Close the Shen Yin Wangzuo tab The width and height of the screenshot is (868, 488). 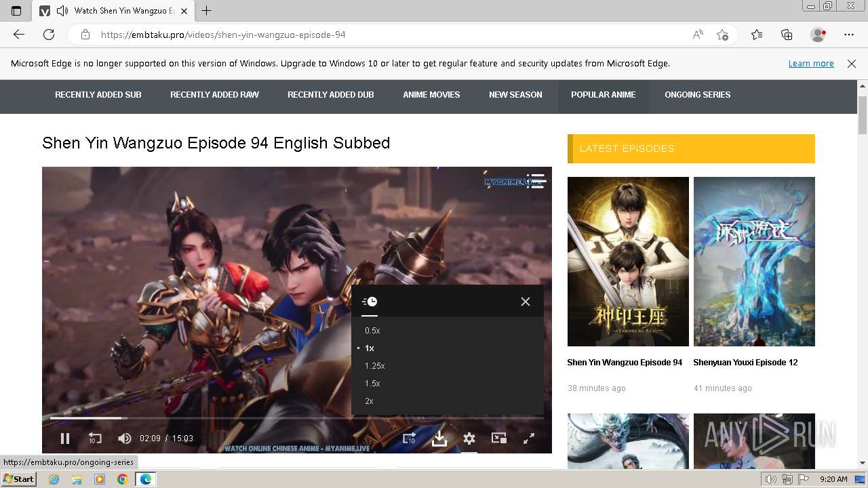[x=184, y=11]
